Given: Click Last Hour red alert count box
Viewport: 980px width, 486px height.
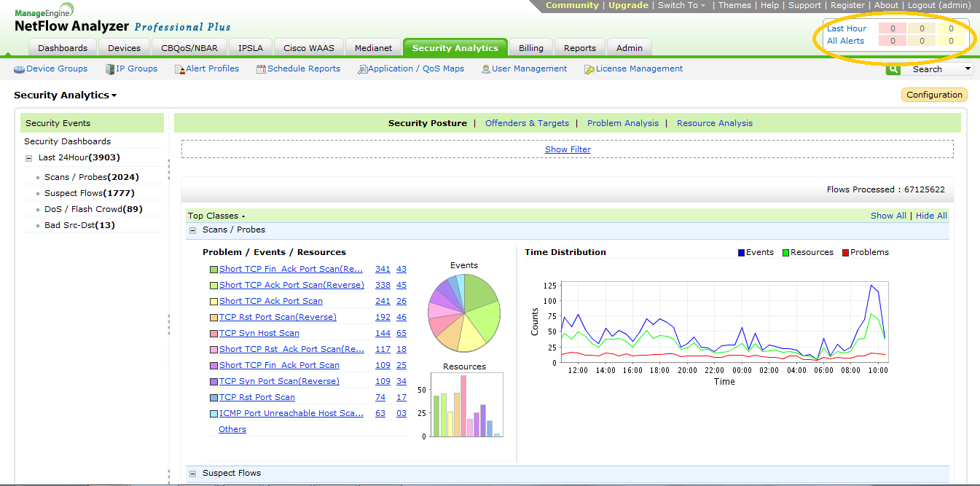Looking at the screenshot, I should [893, 28].
